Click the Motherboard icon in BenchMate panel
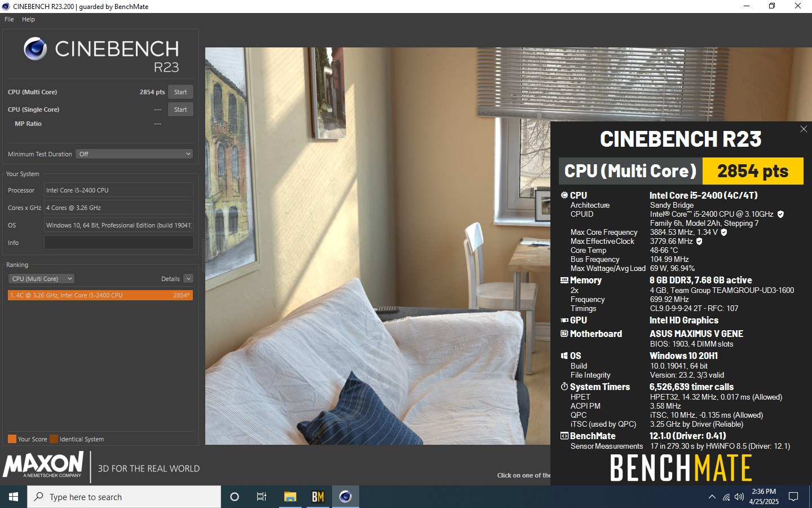 coord(564,334)
